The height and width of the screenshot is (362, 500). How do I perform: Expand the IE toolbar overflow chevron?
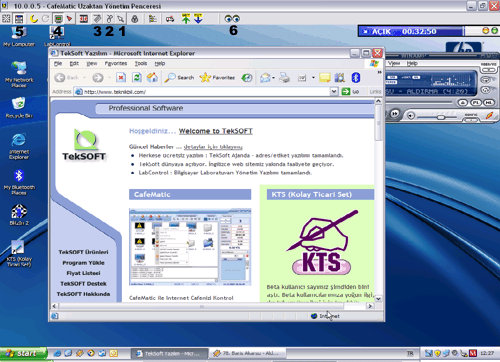tap(379, 72)
